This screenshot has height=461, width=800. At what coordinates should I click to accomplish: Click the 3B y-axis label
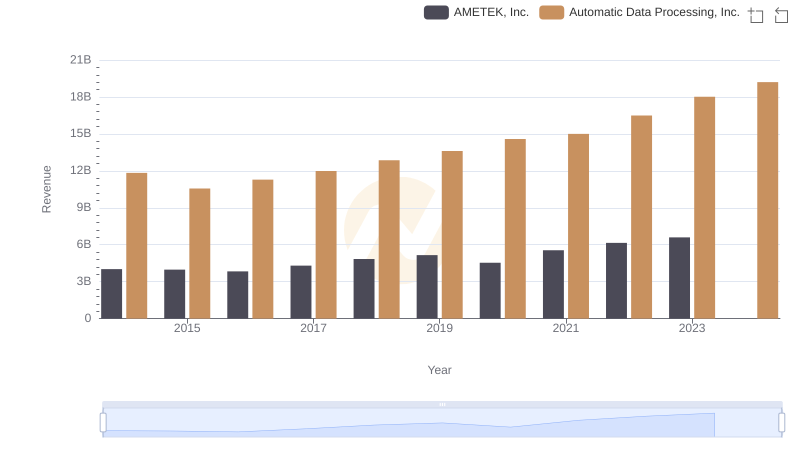(x=84, y=281)
